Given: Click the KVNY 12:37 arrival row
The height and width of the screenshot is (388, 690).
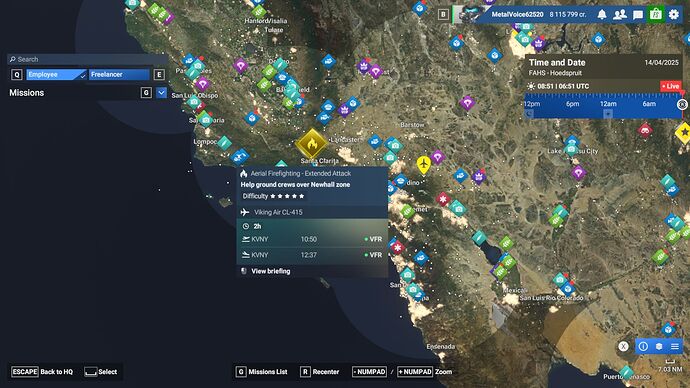Looking at the screenshot, I should (312, 255).
